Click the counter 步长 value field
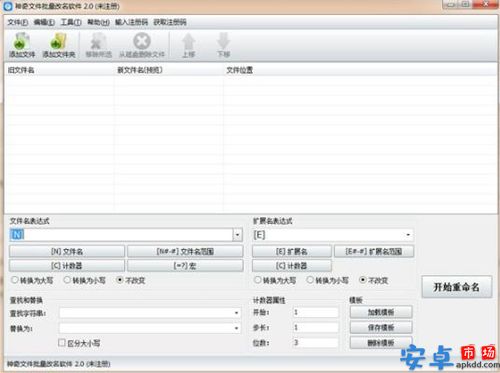 coord(315,328)
